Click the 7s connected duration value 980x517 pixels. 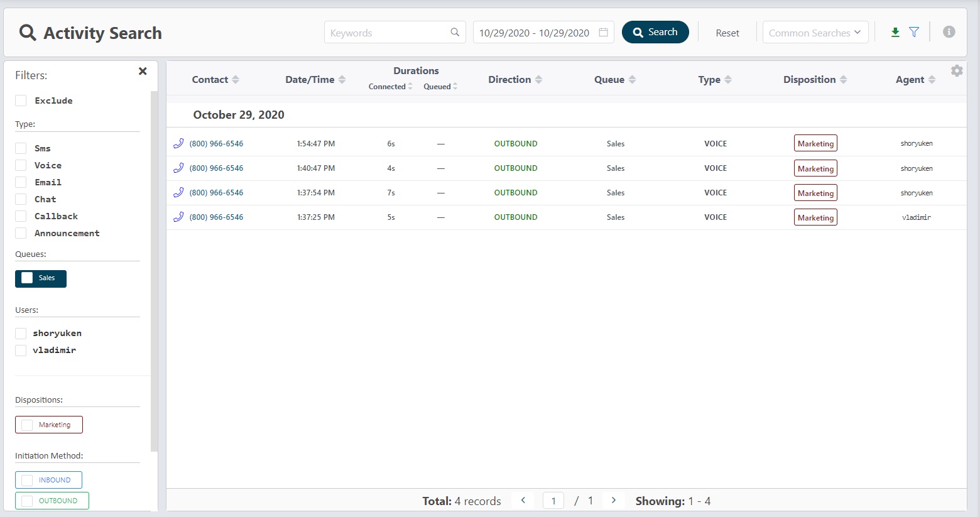click(391, 193)
